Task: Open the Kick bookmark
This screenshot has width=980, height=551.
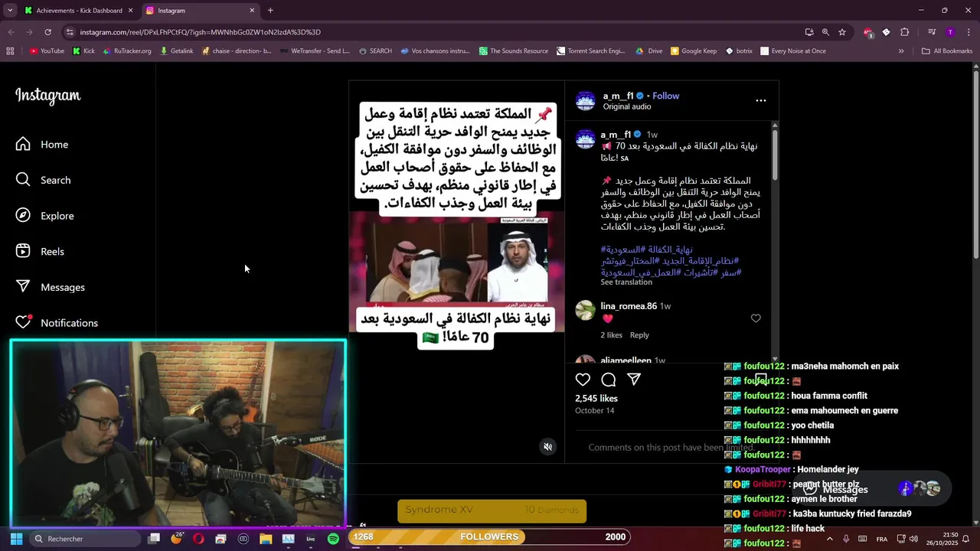Action: pos(83,51)
